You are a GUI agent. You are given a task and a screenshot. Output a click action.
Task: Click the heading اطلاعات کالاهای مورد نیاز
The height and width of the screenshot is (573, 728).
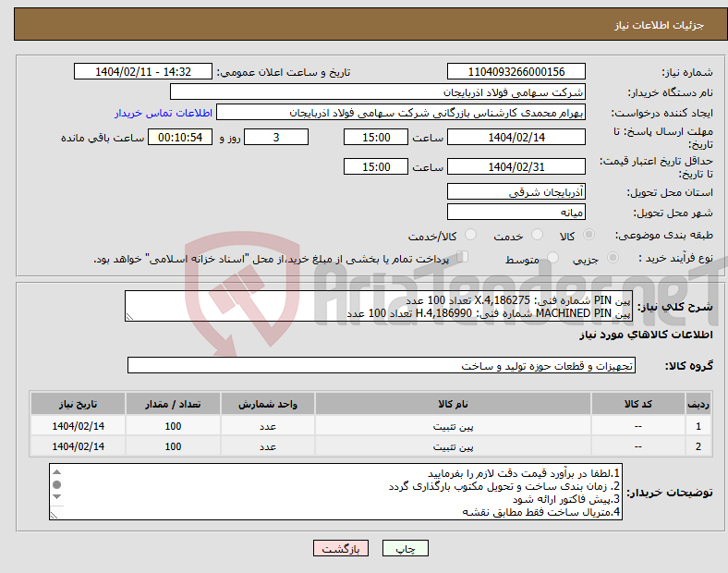pyautogui.click(x=646, y=335)
